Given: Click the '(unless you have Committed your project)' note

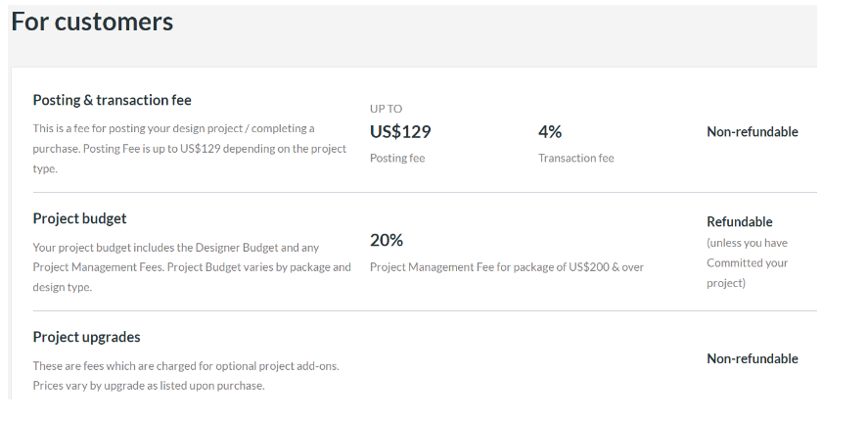Looking at the screenshot, I should tap(748, 263).
